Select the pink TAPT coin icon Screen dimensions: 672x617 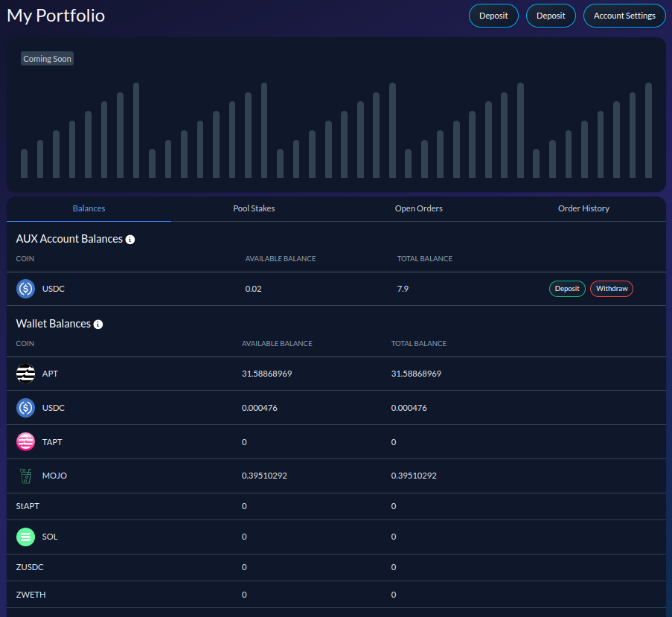(x=26, y=442)
